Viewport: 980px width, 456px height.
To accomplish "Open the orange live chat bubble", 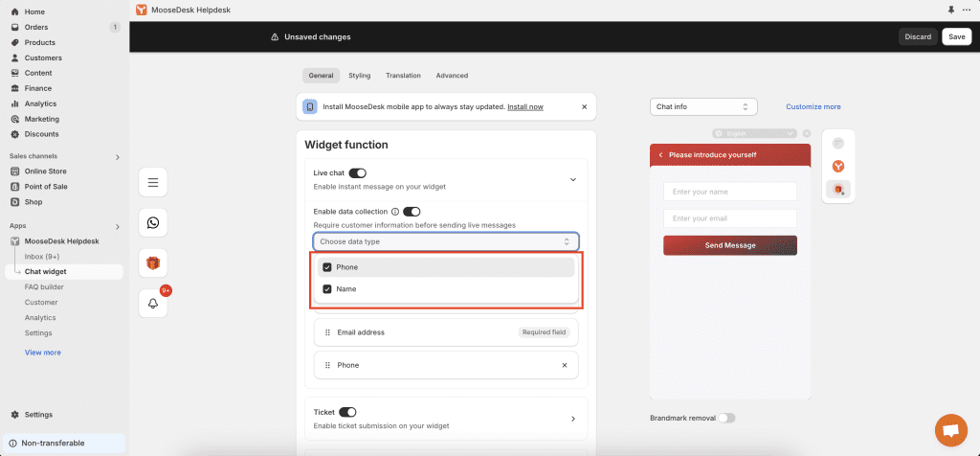I will coord(950,430).
